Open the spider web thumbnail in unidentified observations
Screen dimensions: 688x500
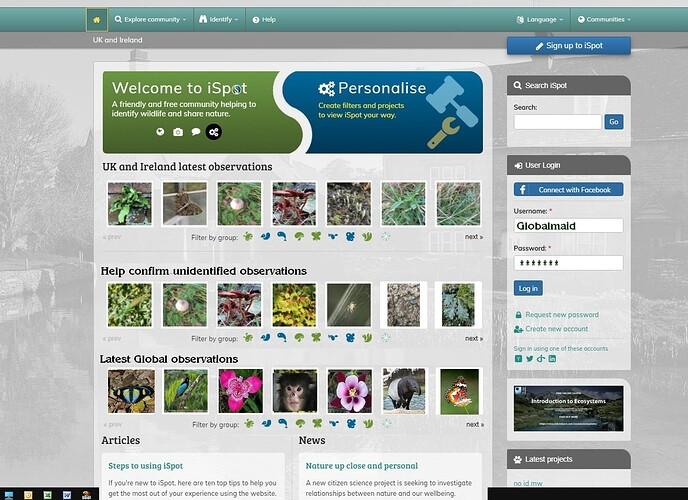pos(349,305)
